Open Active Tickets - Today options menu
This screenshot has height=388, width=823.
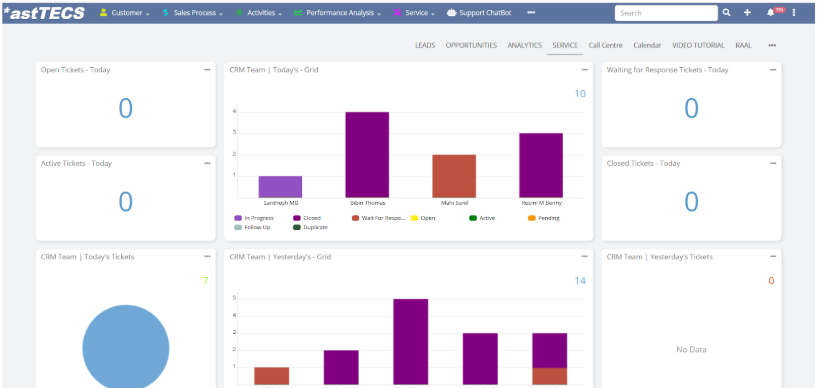coord(207,163)
